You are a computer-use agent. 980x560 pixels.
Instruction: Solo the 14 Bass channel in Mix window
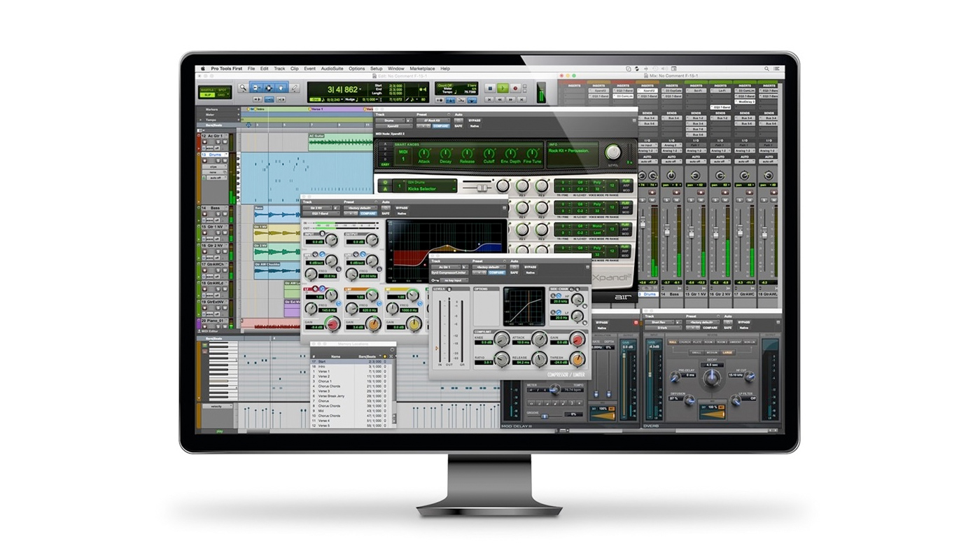(666, 200)
